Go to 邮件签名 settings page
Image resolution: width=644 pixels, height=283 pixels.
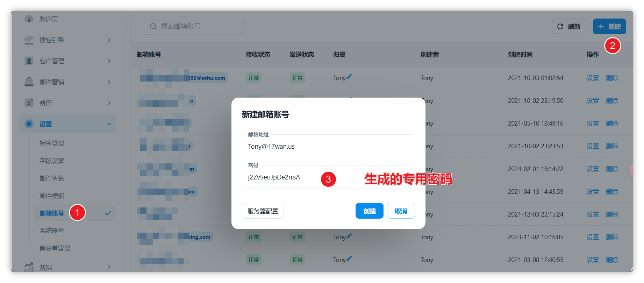click(52, 178)
